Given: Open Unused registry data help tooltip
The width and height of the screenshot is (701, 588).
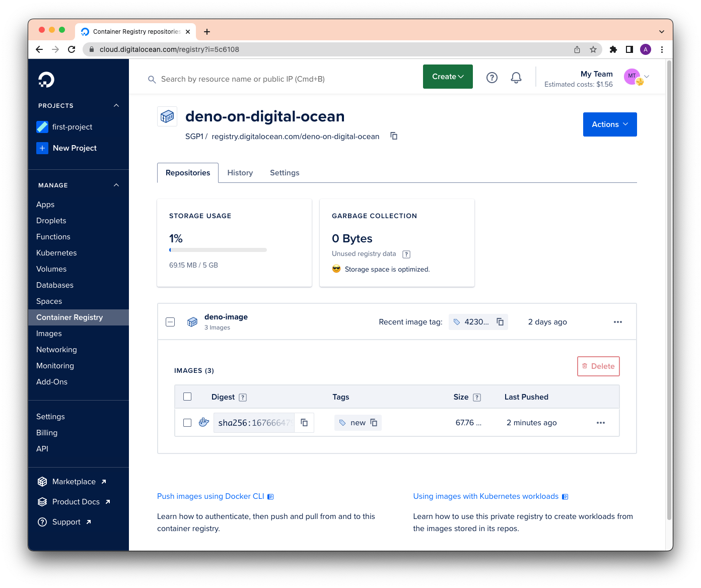Looking at the screenshot, I should click(406, 254).
